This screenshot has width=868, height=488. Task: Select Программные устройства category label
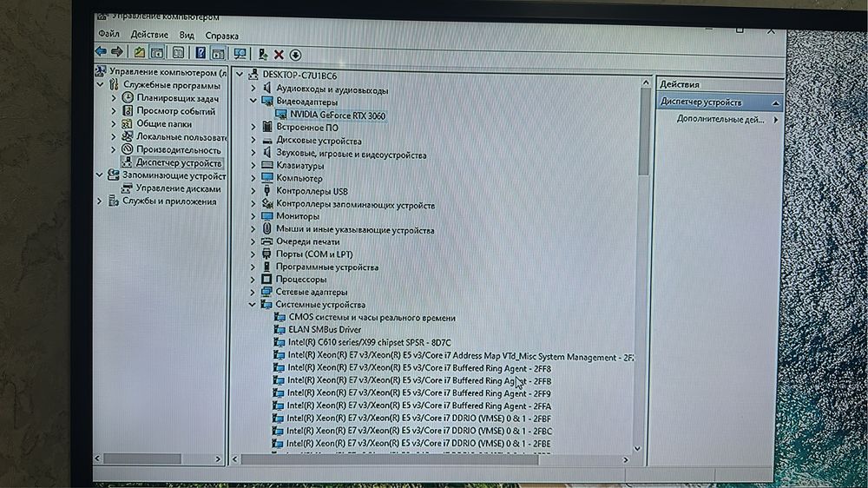click(x=326, y=267)
